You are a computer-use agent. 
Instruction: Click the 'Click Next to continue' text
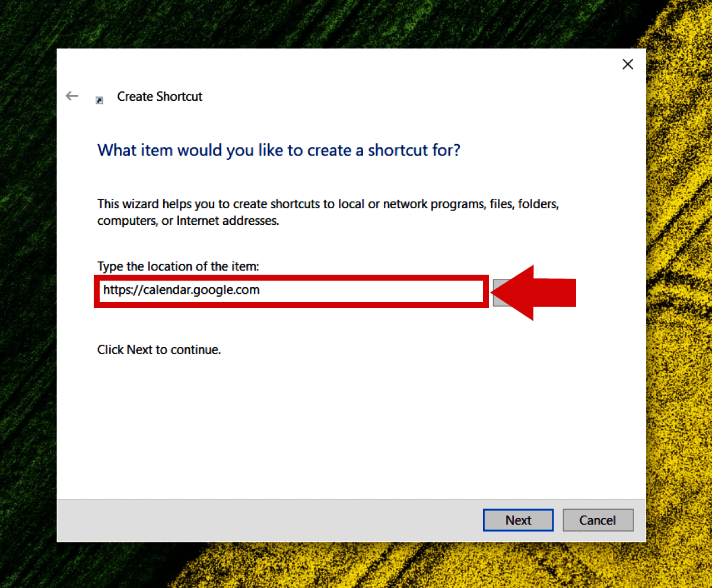pyautogui.click(x=159, y=349)
